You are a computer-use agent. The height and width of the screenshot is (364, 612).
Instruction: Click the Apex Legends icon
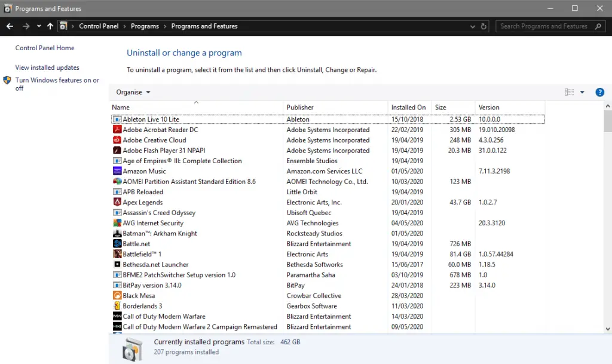117,202
